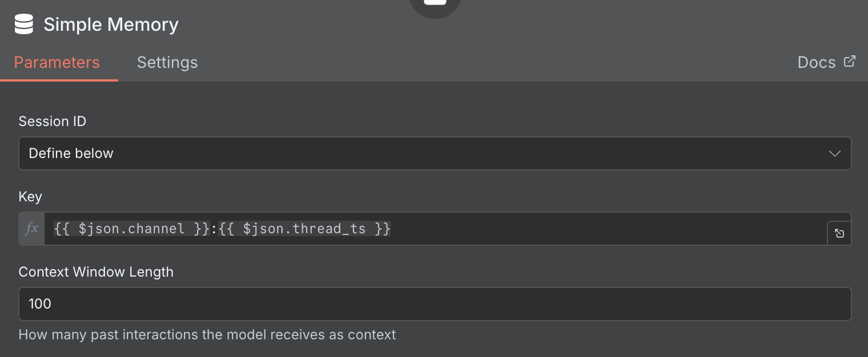The height and width of the screenshot is (357, 868).
Task: Select the $json.thread_ts expression token
Action: (x=304, y=229)
